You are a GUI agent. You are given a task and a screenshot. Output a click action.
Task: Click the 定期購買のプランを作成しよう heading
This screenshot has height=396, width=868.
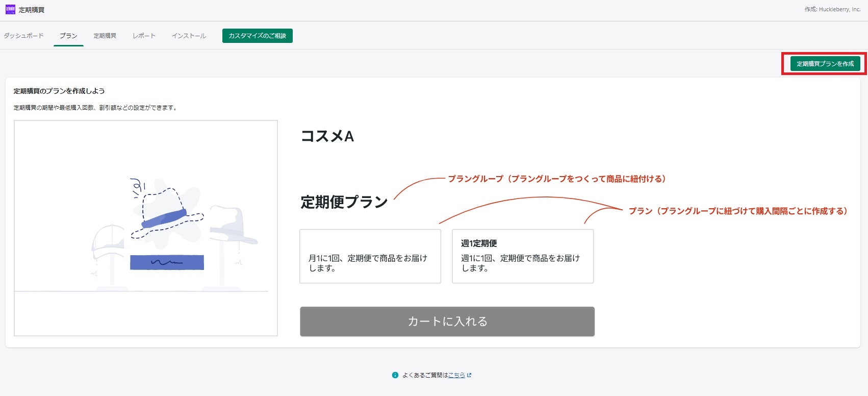pos(59,91)
